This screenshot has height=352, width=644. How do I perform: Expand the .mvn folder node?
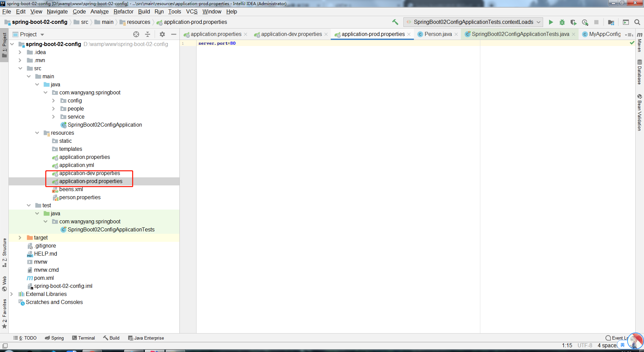20,60
